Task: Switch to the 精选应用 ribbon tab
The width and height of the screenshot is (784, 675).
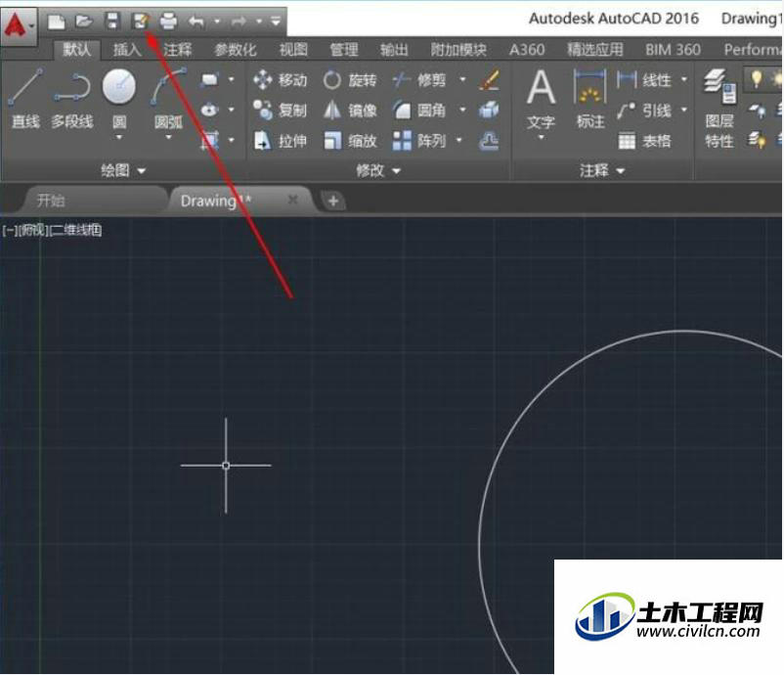Action: tap(594, 50)
